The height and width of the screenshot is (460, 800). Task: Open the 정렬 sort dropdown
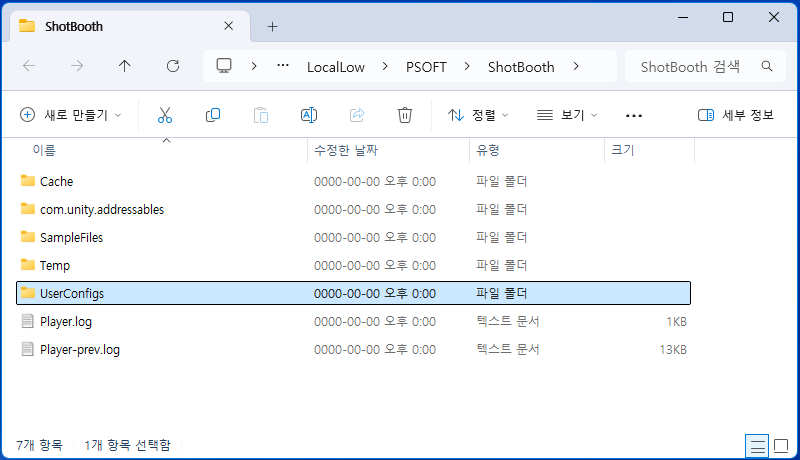click(x=478, y=115)
